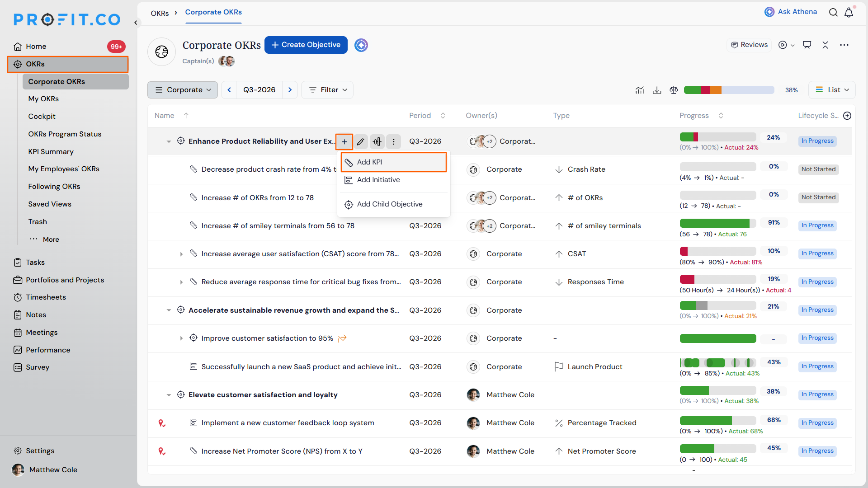Sort by Progress column arrows
868x488 pixels.
[x=721, y=116]
